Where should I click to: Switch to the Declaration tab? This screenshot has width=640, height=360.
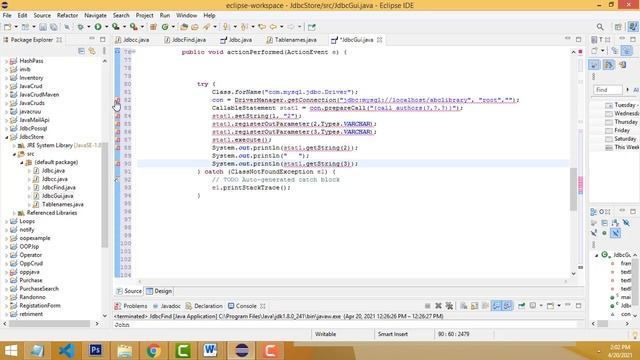click(204, 306)
